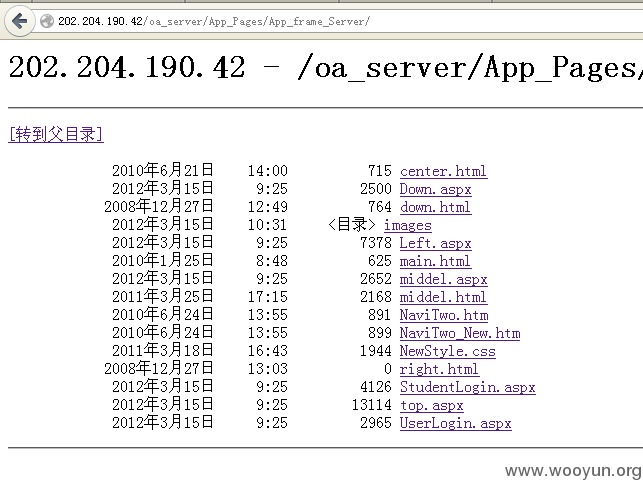The width and height of the screenshot is (643, 480).
Task: Click the file size 2500
Action: pos(376,189)
